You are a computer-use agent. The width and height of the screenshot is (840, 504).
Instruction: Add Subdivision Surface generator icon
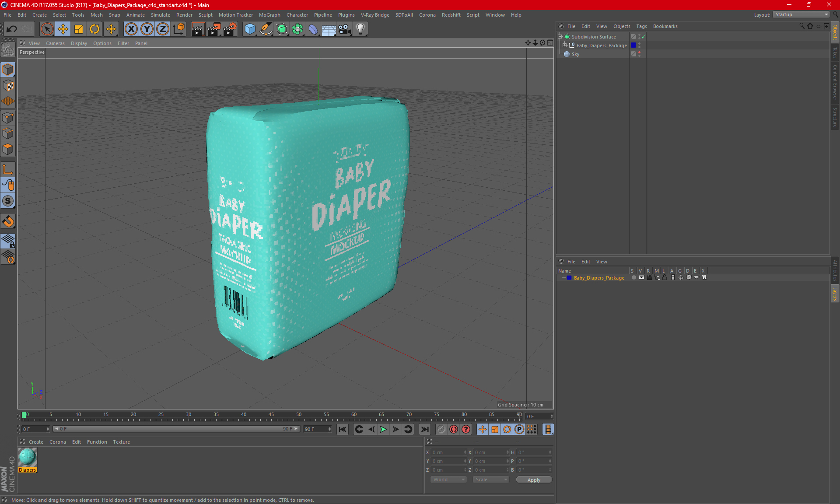[x=282, y=29]
